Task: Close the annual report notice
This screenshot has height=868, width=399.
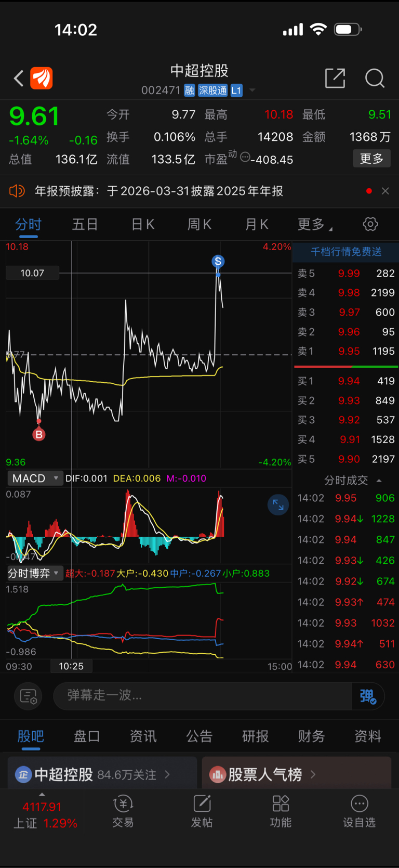Action: click(x=385, y=191)
